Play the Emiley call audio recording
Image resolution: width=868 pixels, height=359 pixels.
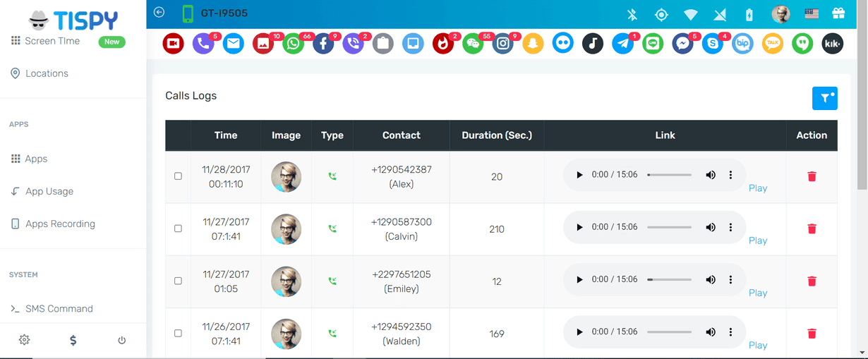tap(579, 279)
